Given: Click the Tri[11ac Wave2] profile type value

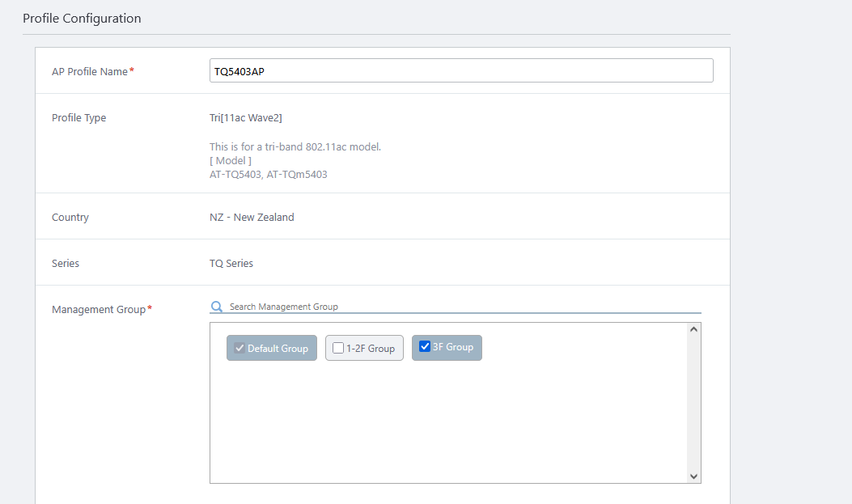Looking at the screenshot, I should [x=246, y=117].
